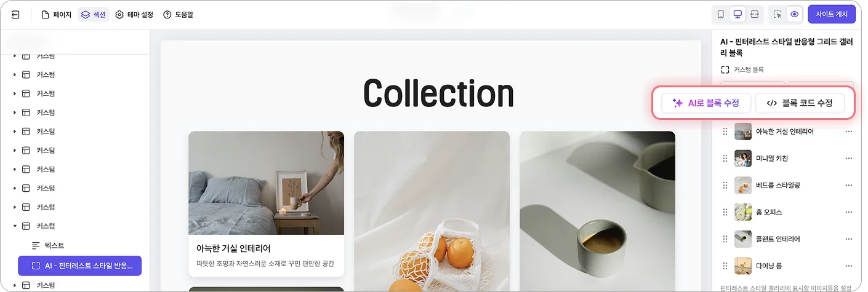868x292 pixels.
Task: Click the 블록 코드 수정 button
Action: (x=800, y=103)
